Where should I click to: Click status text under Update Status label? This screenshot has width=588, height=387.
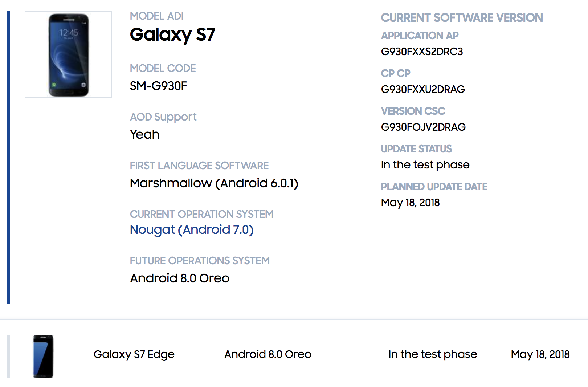[425, 165]
